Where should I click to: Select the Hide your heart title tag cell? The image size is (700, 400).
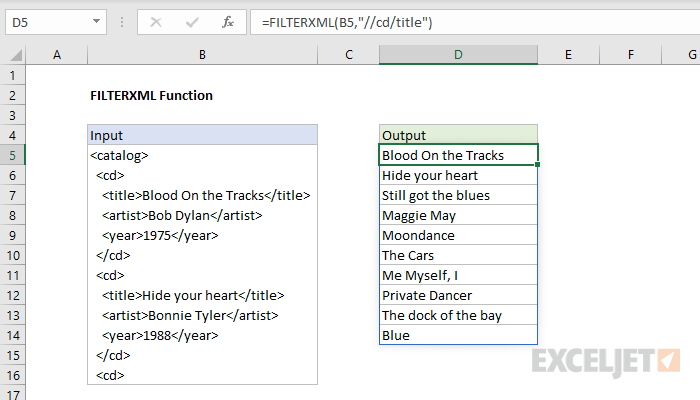click(x=202, y=296)
